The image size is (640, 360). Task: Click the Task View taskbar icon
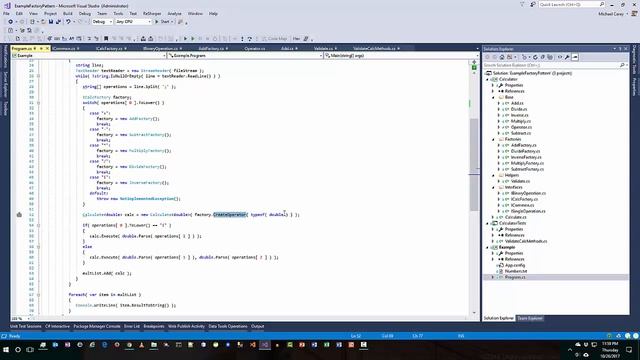(x=30, y=350)
